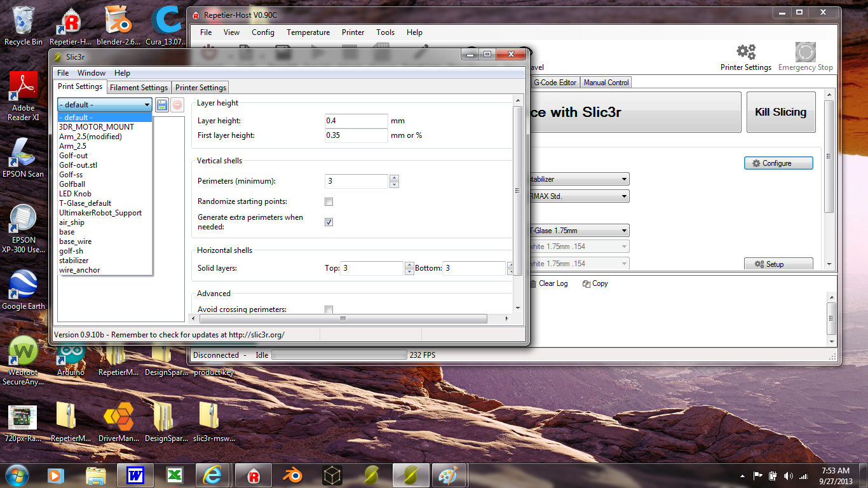Click the Layer height input field
868x488 pixels.
point(356,121)
